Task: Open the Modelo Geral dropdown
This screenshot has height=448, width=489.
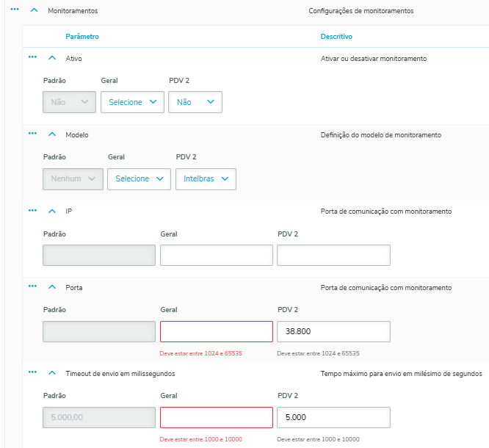Action: 139,178
